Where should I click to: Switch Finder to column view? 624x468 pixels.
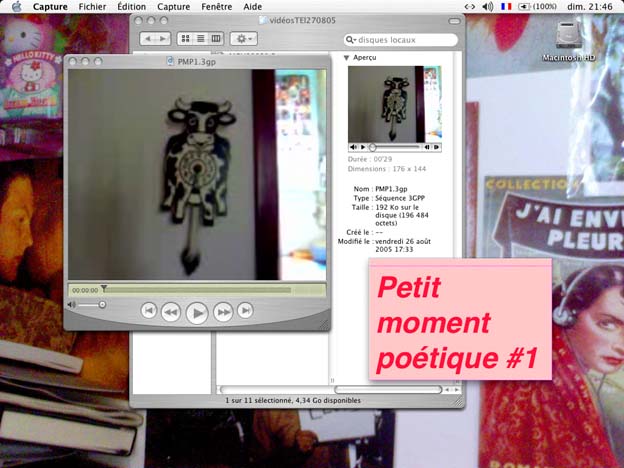pyautogui.click(x=216, y=39)
